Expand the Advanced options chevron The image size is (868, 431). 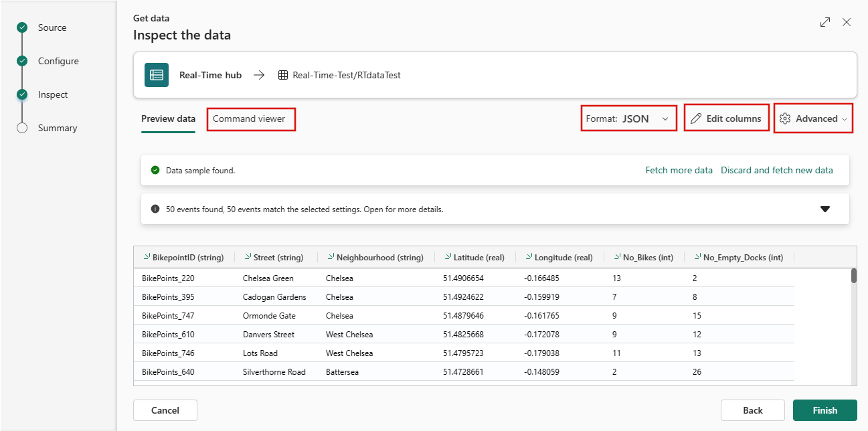tap(845, 119)
